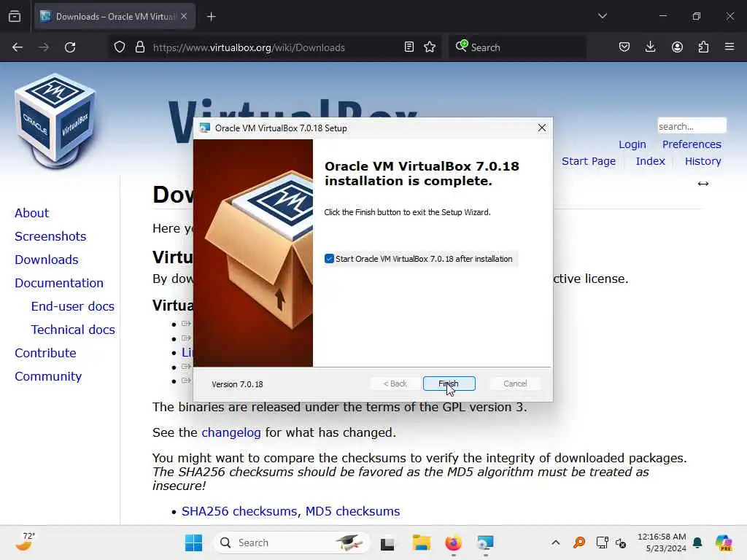The height and width of the screenshot is (560, 747).
Task: Bookmark this page with the star icon
Action: [430, 47]
